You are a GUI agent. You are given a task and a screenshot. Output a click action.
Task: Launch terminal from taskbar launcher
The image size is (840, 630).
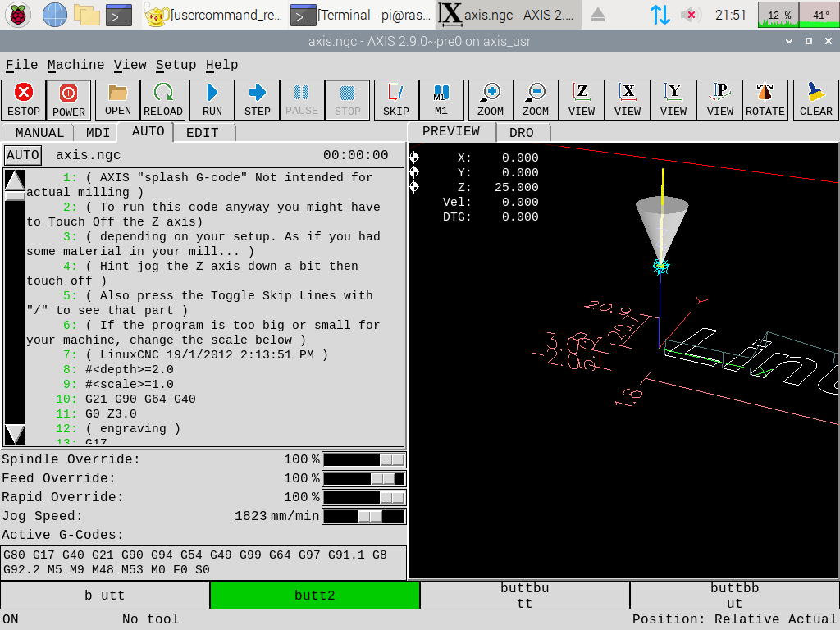coord(119,15)
